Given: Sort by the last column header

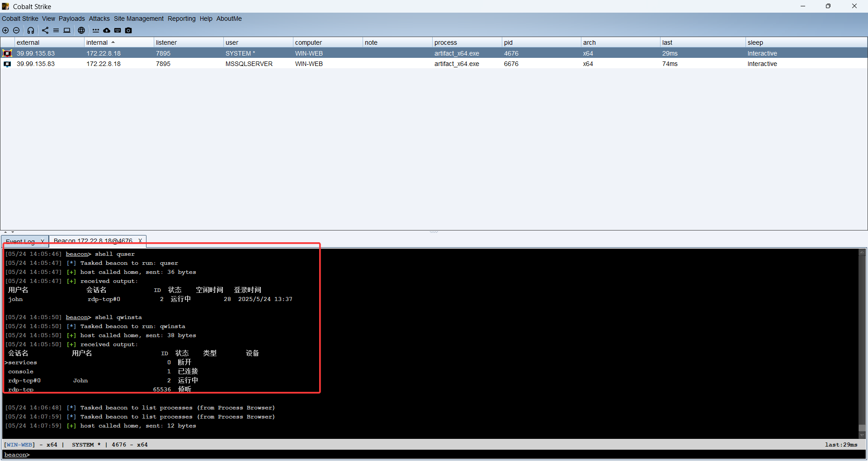Looking at the screenshot, I should [703, 42].
